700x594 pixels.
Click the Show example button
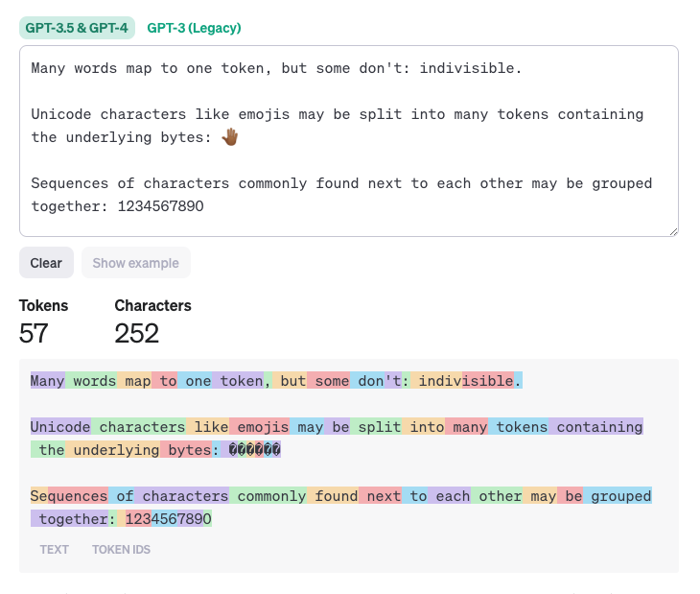(x=136, y=263)
